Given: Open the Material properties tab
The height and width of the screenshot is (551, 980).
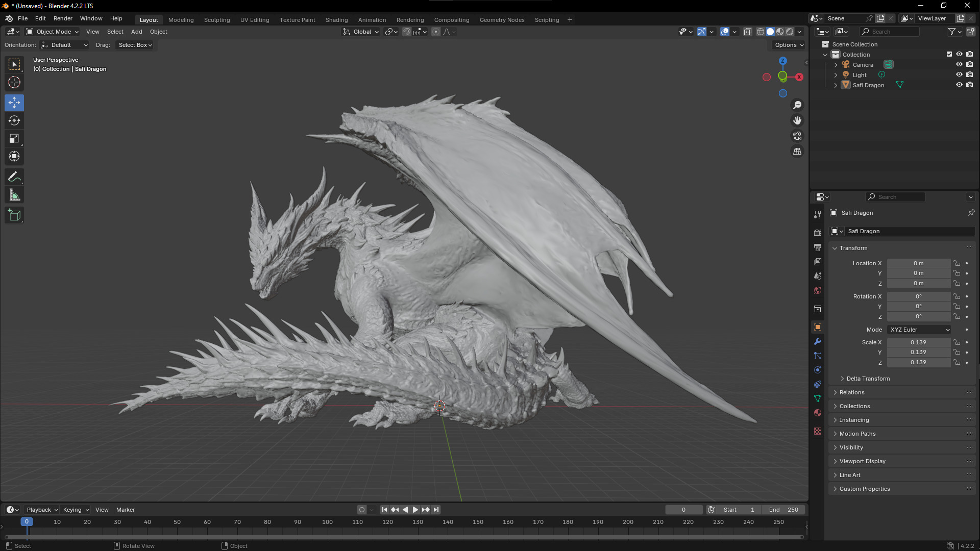Looking at the screenshot, I should [x=818, y=413].
